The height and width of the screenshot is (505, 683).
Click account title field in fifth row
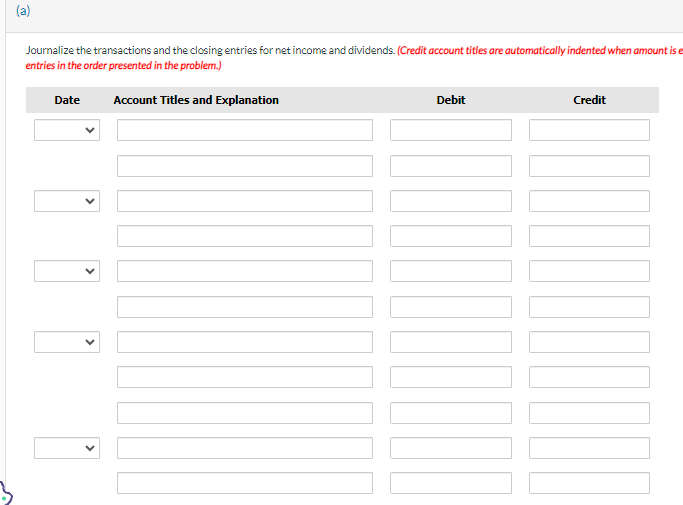click(245, 271)
